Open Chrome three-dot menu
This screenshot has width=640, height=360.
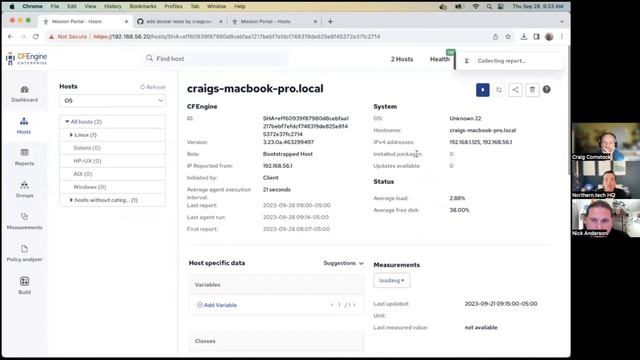[x=562, y=37]
